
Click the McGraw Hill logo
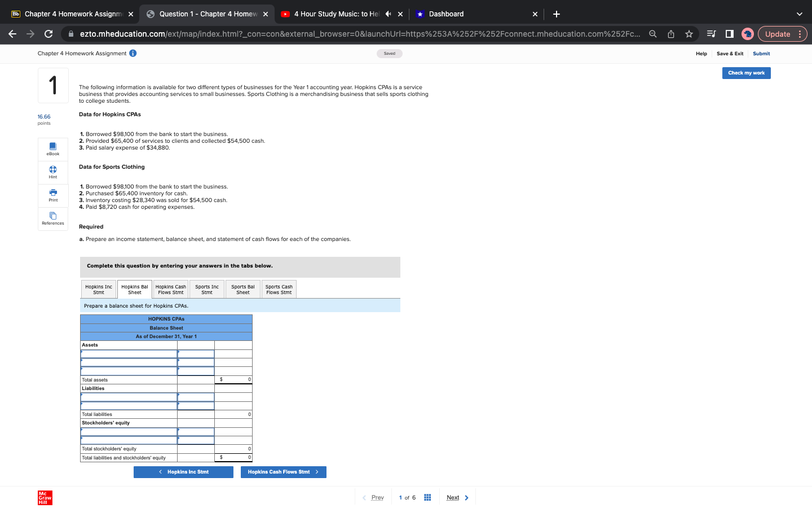pos(45,498)
